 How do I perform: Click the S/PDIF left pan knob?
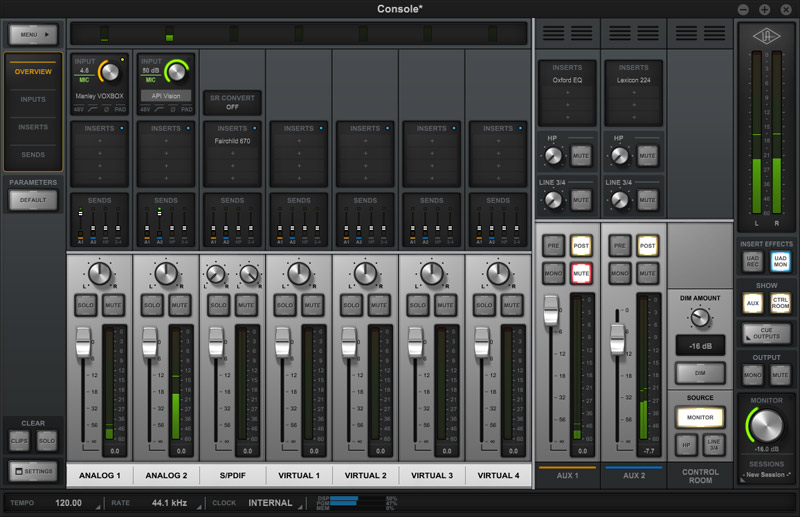[216, 275]
